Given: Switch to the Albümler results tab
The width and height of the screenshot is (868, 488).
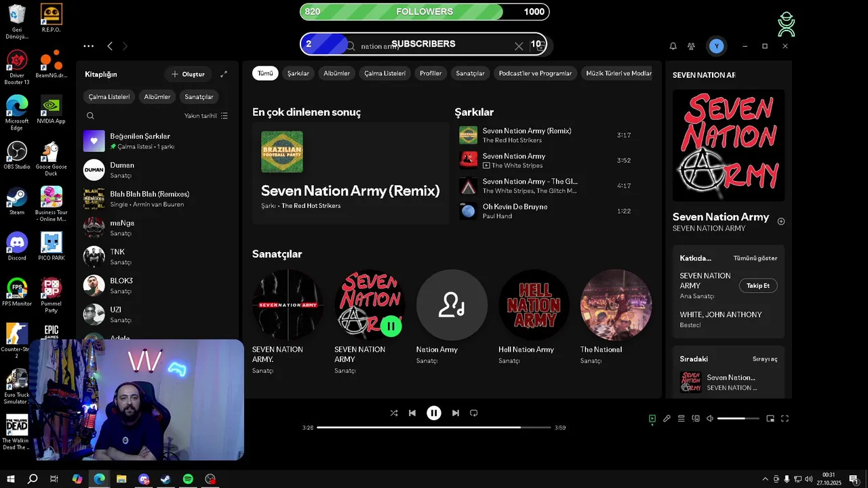Looking at the screenshot, I should [x=337, y=73].
